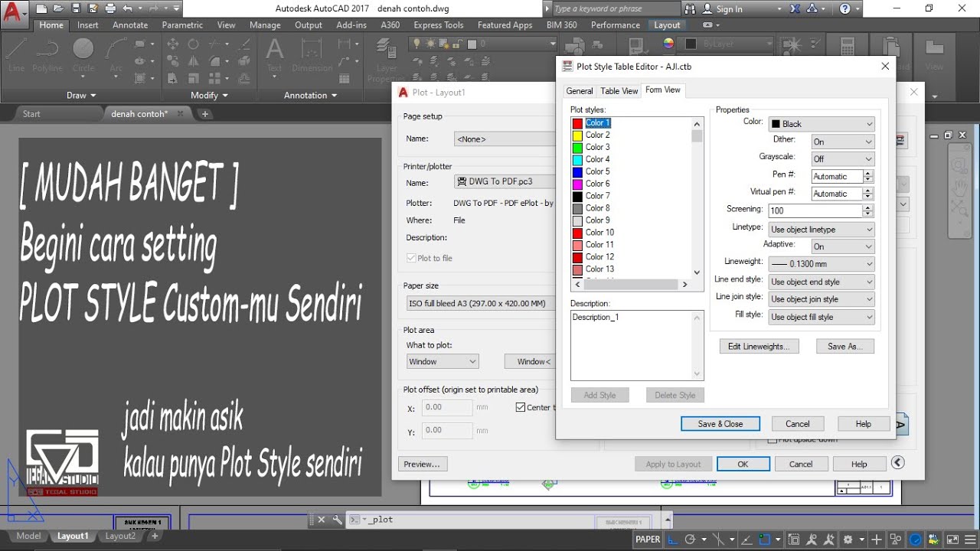Click the round arrow button in Plot dialog
Viewport: 980px width, 551px height.
(x=898, y=462)
